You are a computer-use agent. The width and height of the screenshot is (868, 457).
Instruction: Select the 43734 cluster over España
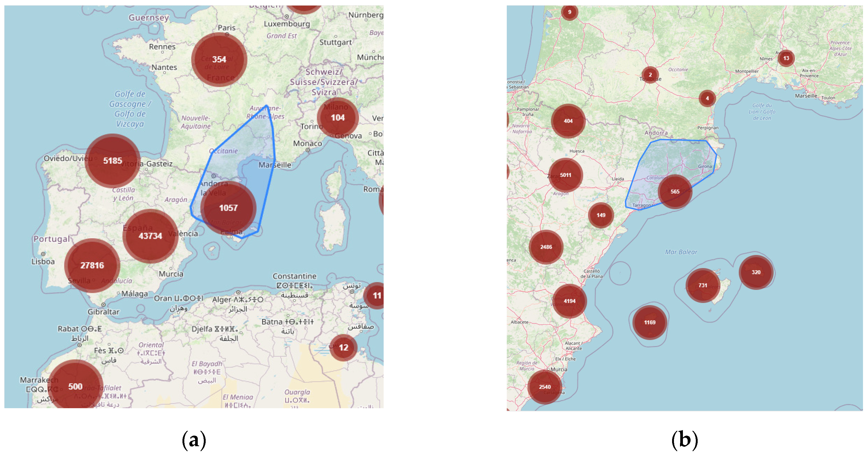[x=150, y=236]
